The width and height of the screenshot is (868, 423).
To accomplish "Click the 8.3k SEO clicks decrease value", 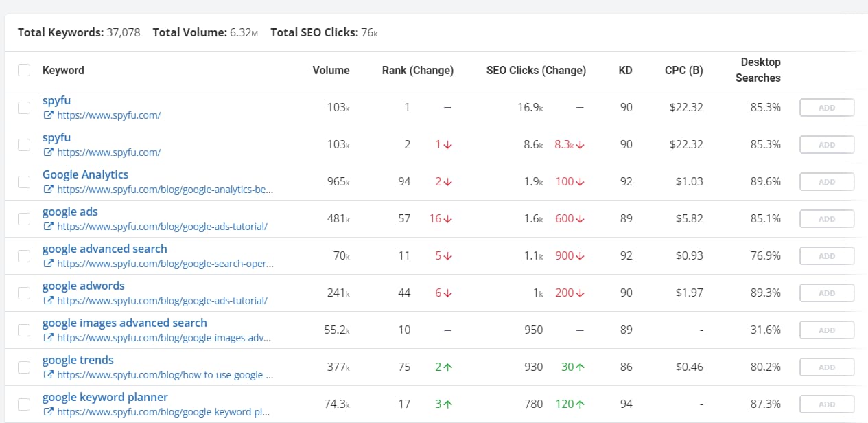I will pyautogui.click(x=570, y=145).
